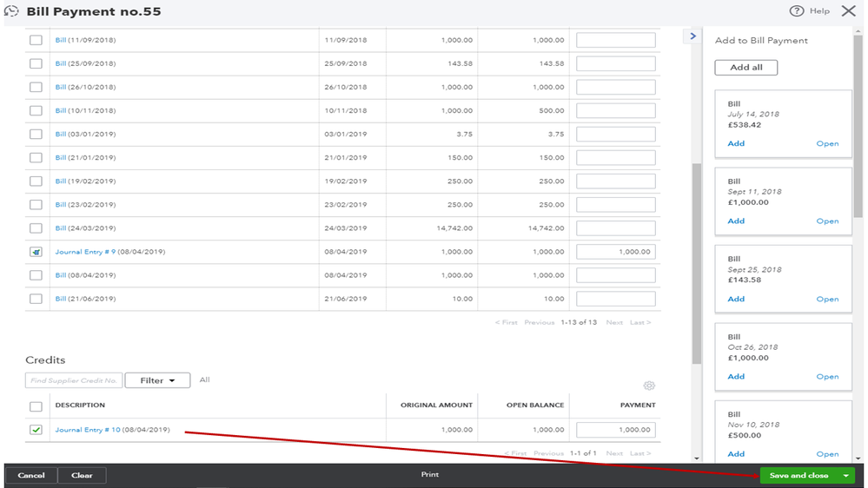Open the Journal Entry # 9 link

click(85, 252)
